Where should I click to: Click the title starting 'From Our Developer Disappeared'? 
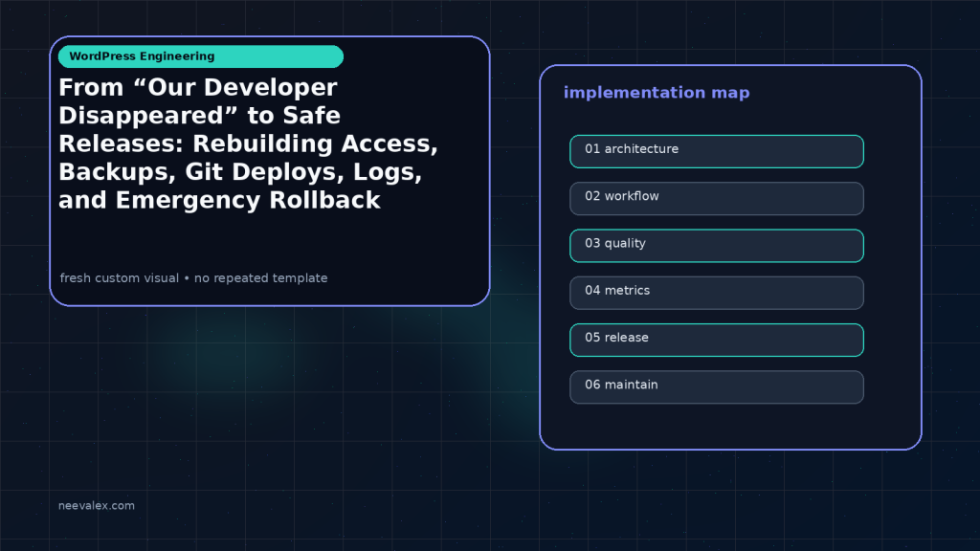pos(248,143)
